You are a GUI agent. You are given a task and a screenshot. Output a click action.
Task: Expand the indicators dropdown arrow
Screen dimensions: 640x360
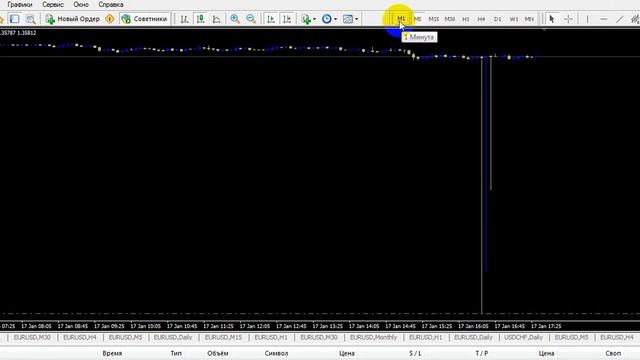pyautogui.click(x=314, y=19)
